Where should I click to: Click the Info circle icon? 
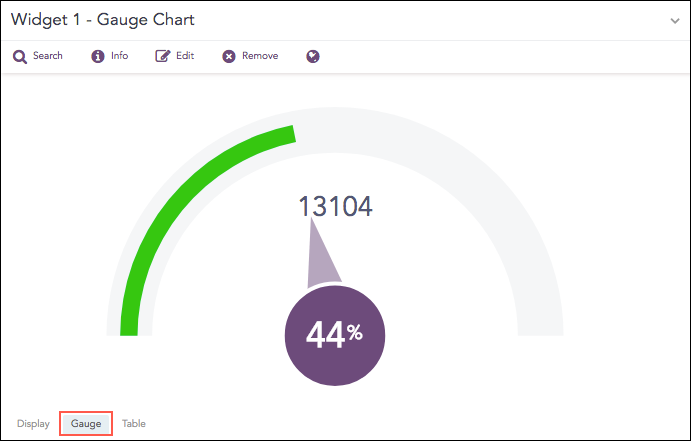click(98, 57)
